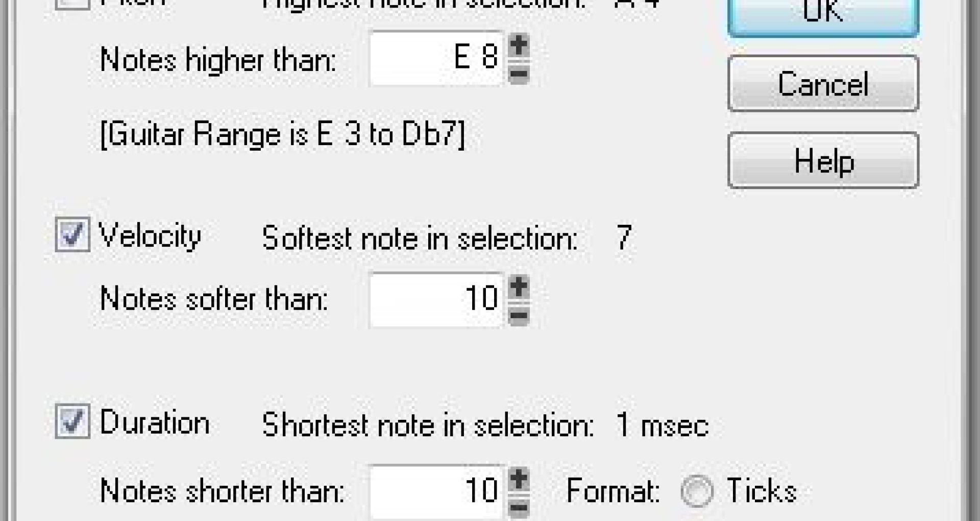Toggle the Pitch checkbox at the top
Screen dimensions: 980x521
(72, 3)
